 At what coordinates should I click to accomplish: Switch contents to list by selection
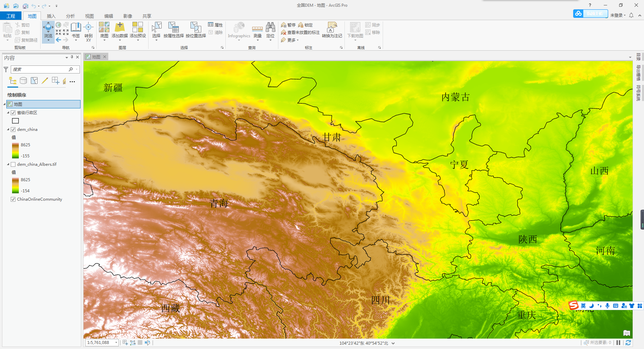click(34, 81)
